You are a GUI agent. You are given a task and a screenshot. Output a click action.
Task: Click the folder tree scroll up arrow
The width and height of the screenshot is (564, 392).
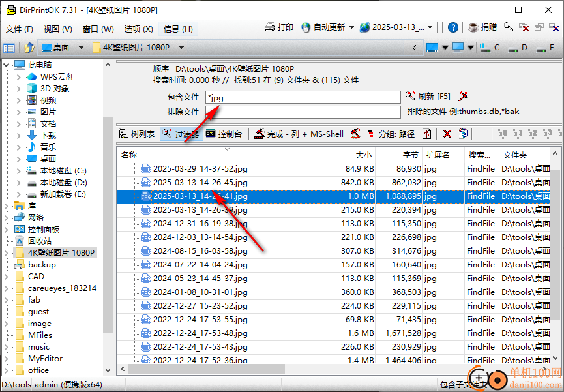point(108,65)
